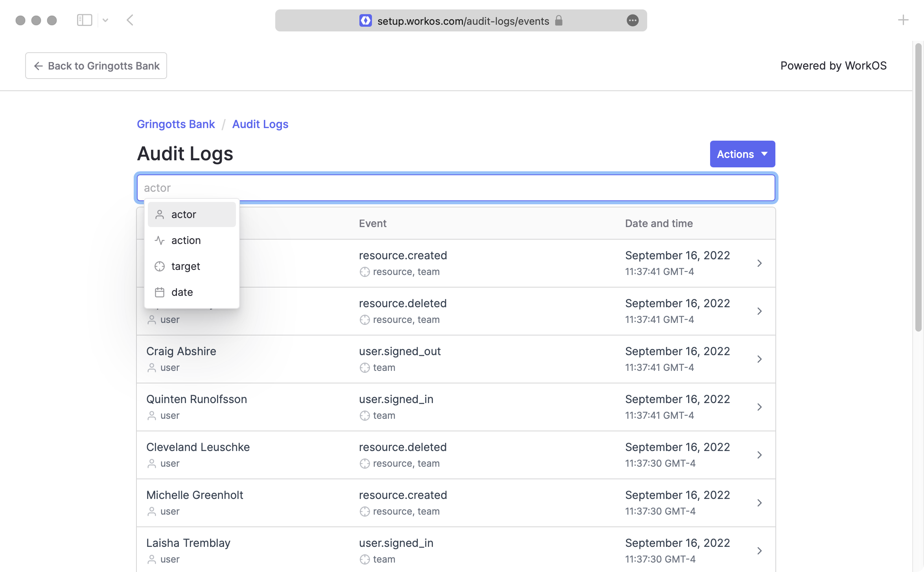Select the "target" filter option

coord(186,266)
